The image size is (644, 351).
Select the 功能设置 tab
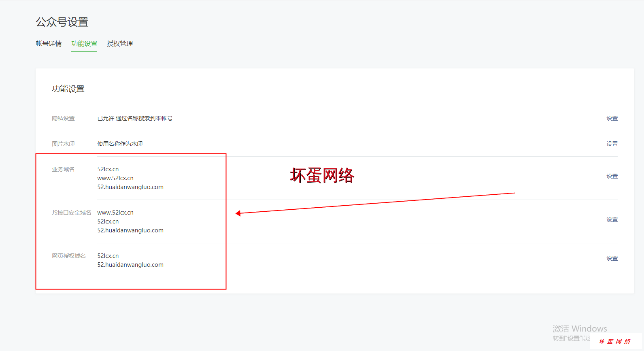84,44
